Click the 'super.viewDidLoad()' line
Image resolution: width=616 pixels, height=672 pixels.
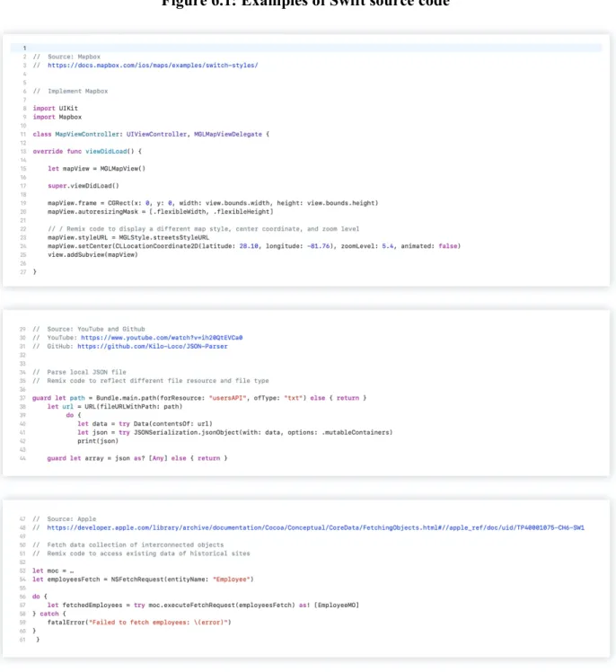tap(84, 186)
